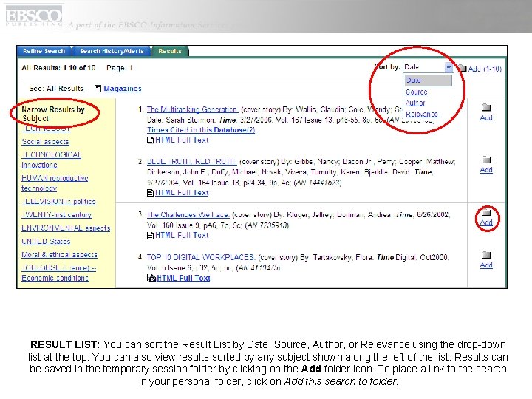Click HTML document icon for result 2
Screen dimensions: 532x399
(x=150, y=193)
